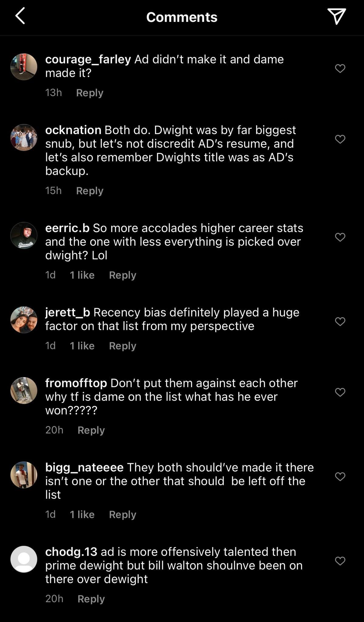
Task: Open chodg.13's default avatar
Action: [24, 559]
